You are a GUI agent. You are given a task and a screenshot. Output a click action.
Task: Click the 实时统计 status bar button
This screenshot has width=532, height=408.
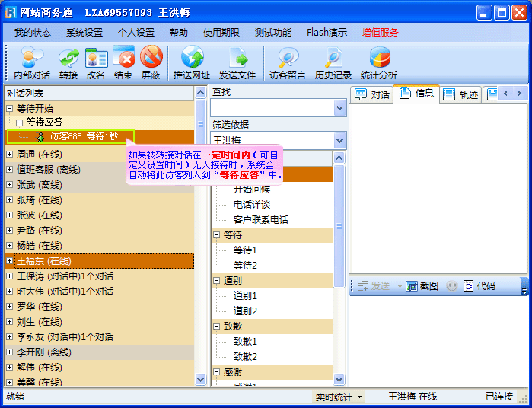339,397
